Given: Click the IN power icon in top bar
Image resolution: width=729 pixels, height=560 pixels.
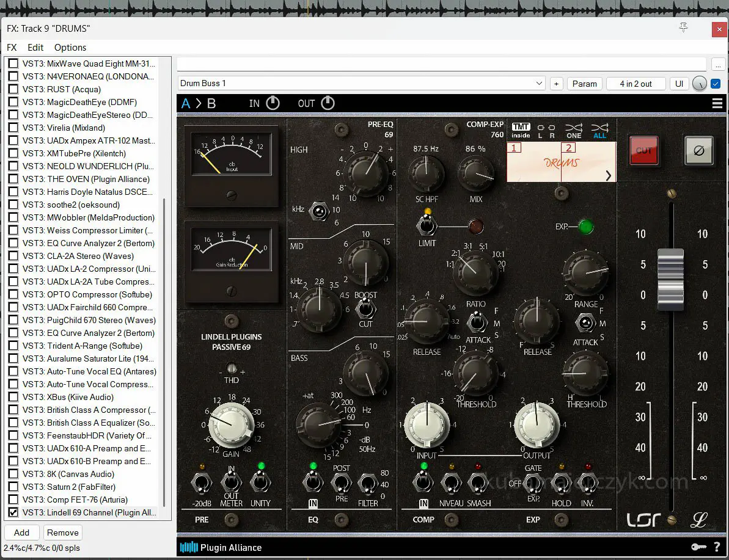Looking at the screenshot, I should [273, 103].
